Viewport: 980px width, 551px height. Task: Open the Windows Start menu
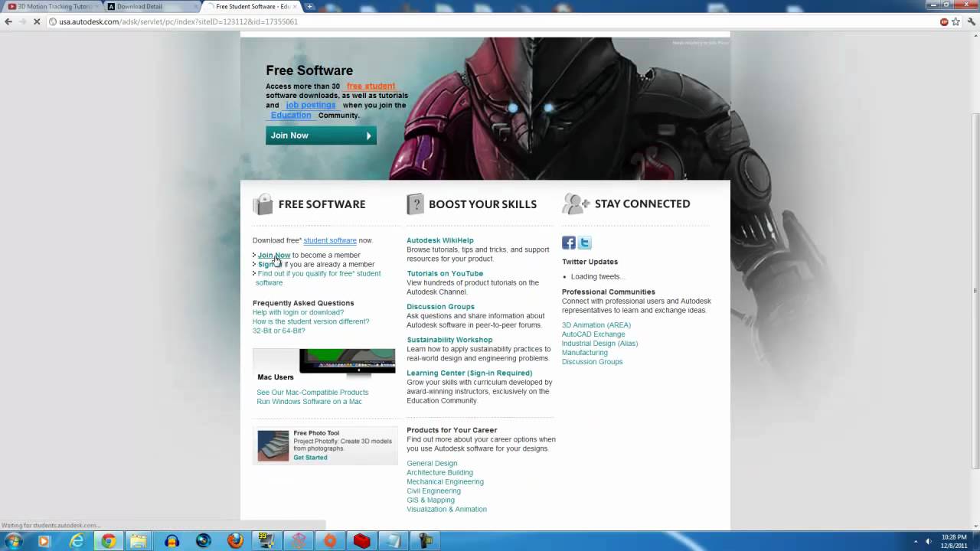pos(13,541)
